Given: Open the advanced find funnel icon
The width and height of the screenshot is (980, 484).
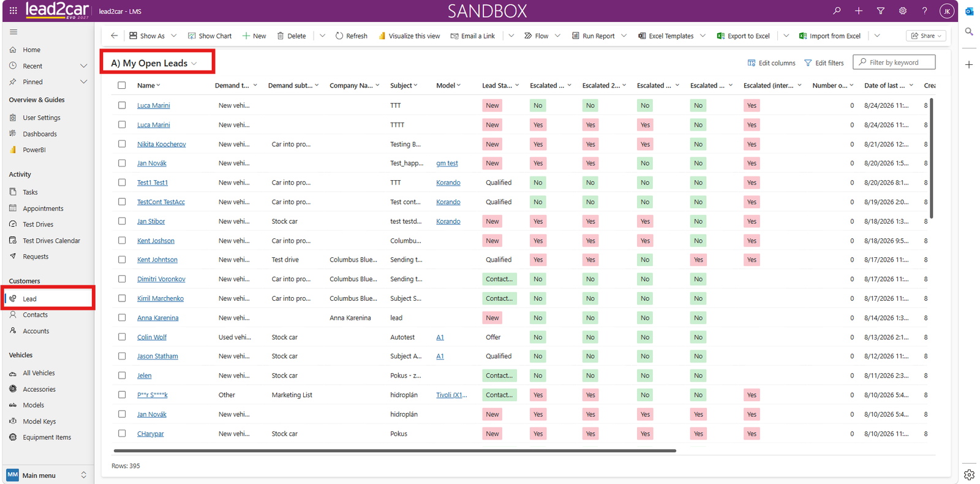Looking at the screenshot, I should 881,10.
